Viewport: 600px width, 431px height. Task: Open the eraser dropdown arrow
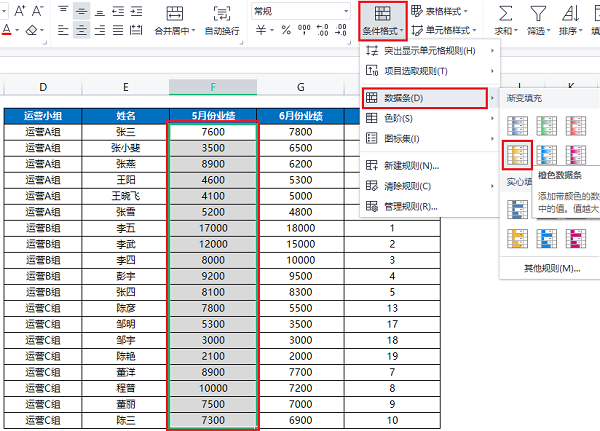(x=42, y=30)
